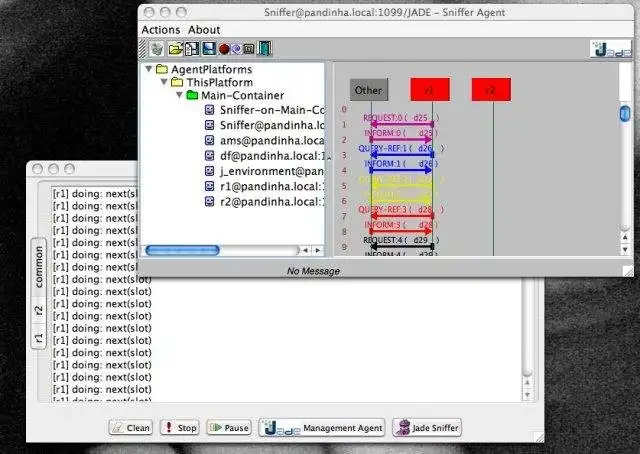The height and width of the screenshot is (454, 640).
Task: Launch the Jade Sniffer button
Action: [x=427, y=428]
